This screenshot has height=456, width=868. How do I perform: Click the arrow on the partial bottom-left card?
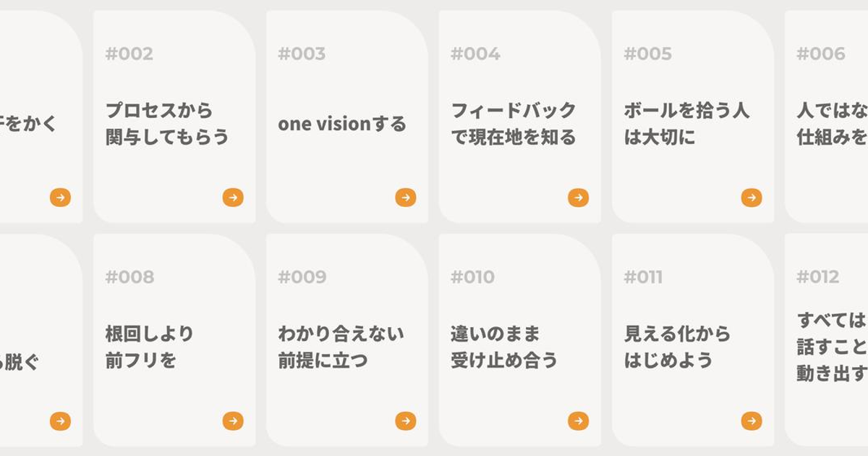tap(60, 421)
